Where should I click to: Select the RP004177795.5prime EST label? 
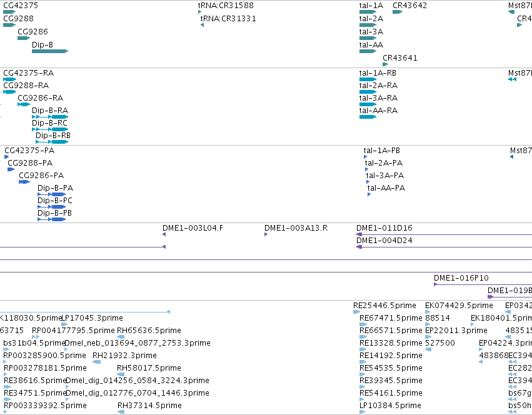(73, 331)
